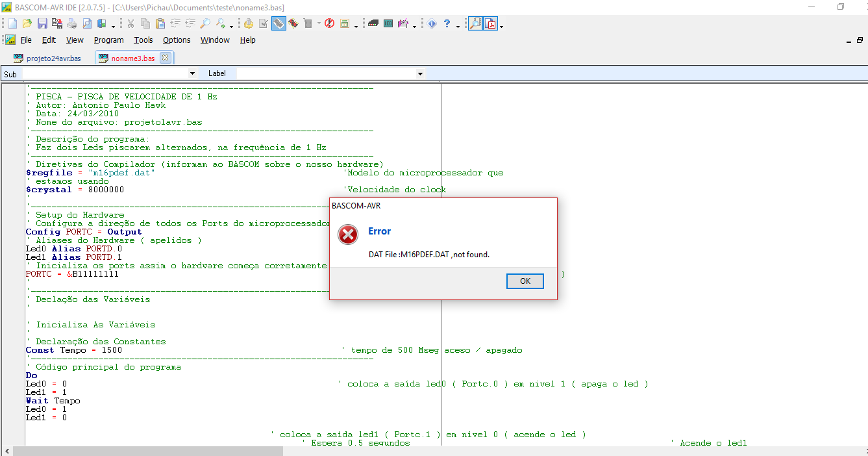Screen dimensions: 868x456
Task: Click OK in the Error dialog
Action: pyautogui.click(x=525, y=281)
